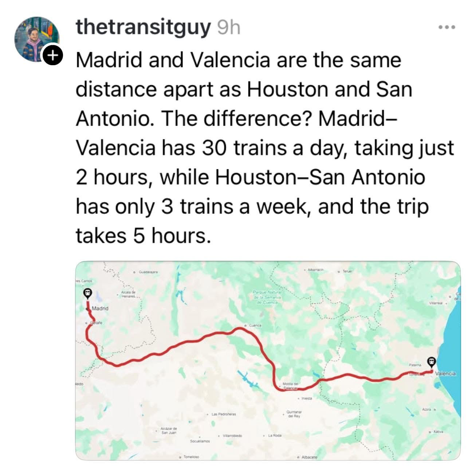
Task: Click the Madrid city label on map
Action: (x=100, y=308)
